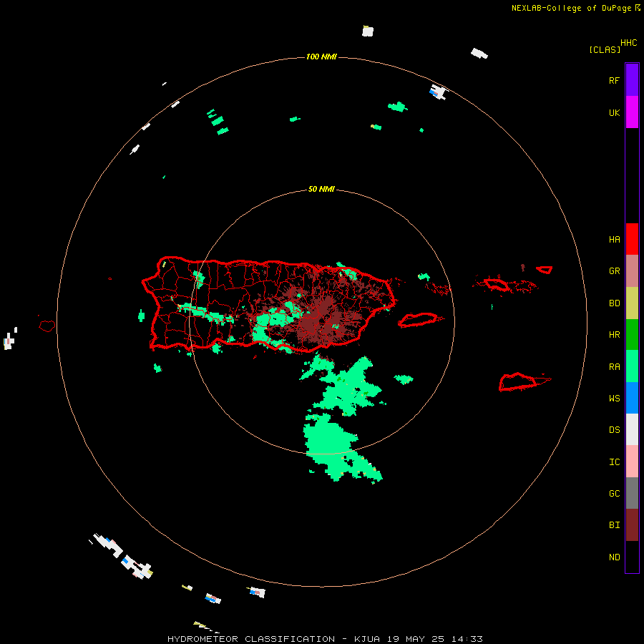Click the UK legend label
This screenshot has width=644, height=644.
coord(614,112)
